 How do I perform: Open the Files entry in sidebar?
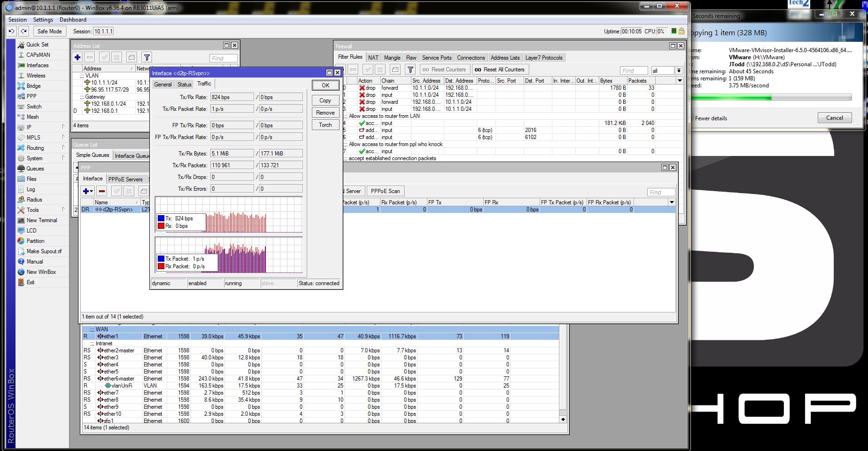pos(31,179)
